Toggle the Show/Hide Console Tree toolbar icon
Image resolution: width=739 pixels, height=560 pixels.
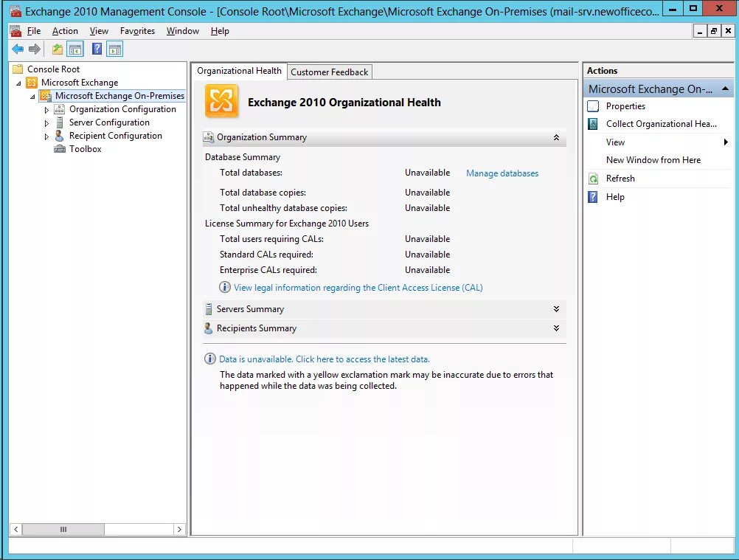click(75, 49)
